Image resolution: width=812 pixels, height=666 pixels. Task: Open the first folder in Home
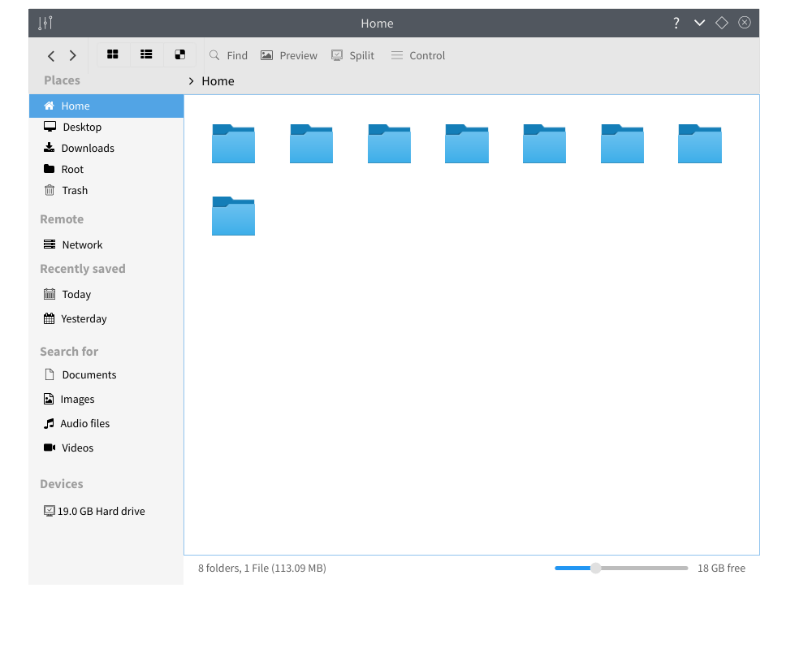pos(233,144)
